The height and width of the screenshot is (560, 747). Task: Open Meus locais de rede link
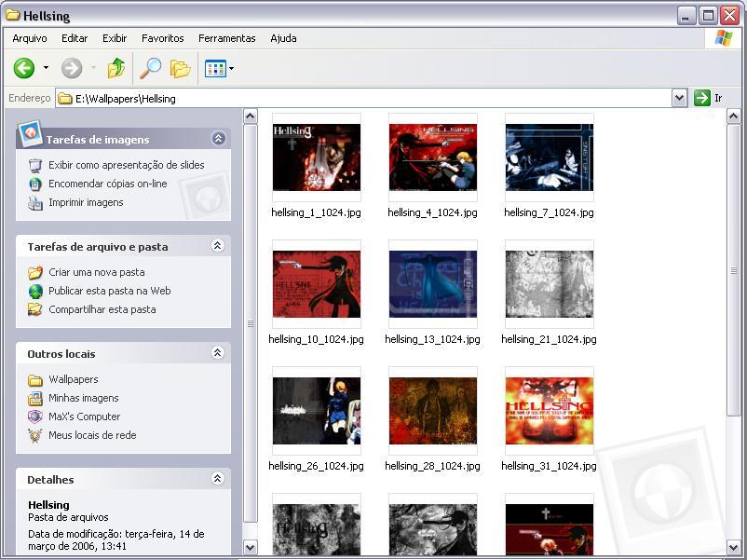(92, 435)
